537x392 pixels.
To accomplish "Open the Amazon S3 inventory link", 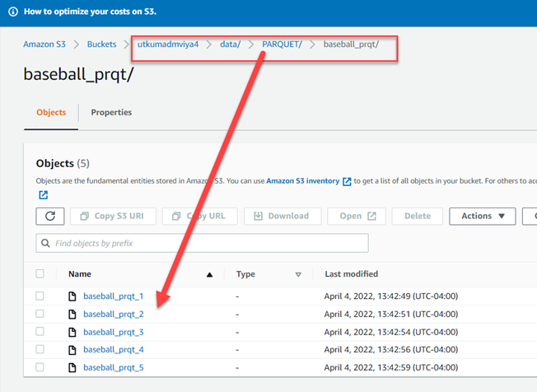I will (x=303, y=181).
